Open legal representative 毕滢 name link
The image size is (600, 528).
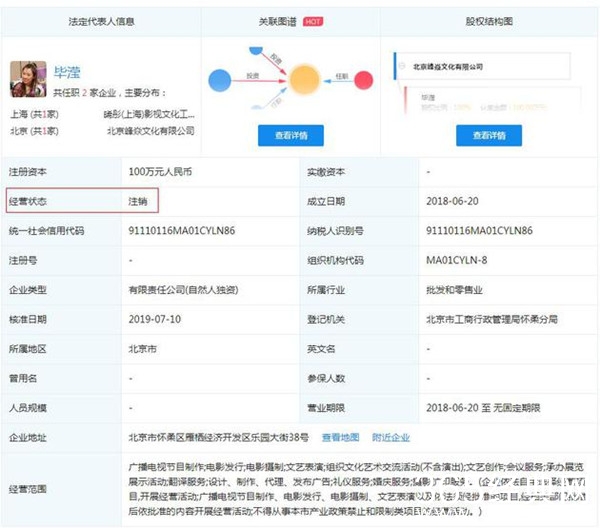coord(67,72)
